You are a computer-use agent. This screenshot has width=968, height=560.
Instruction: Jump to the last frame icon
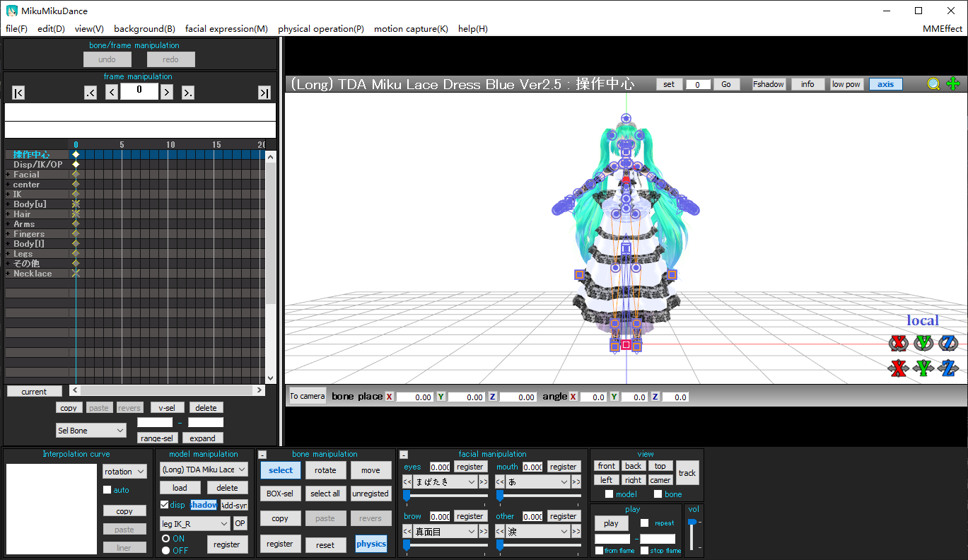264,92
